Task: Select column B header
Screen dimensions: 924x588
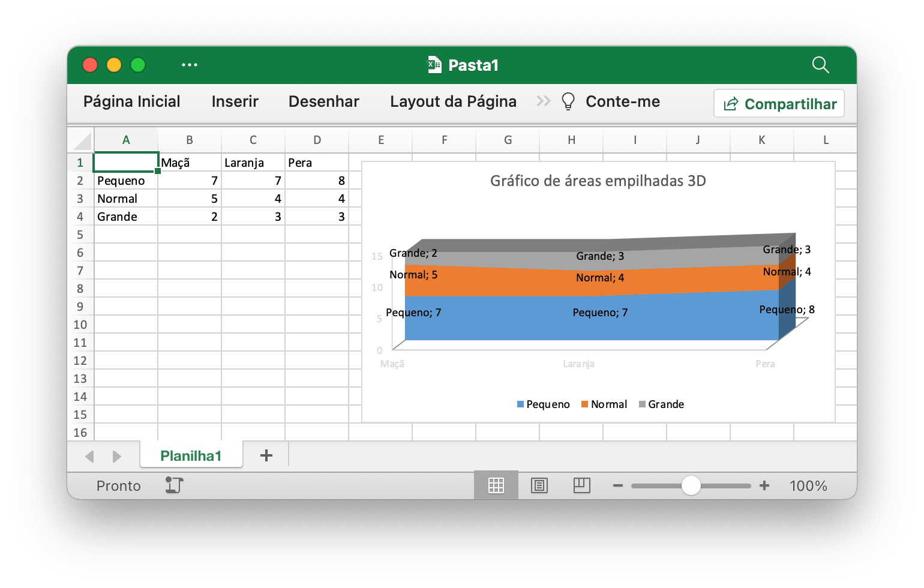Action: [190, 140]
